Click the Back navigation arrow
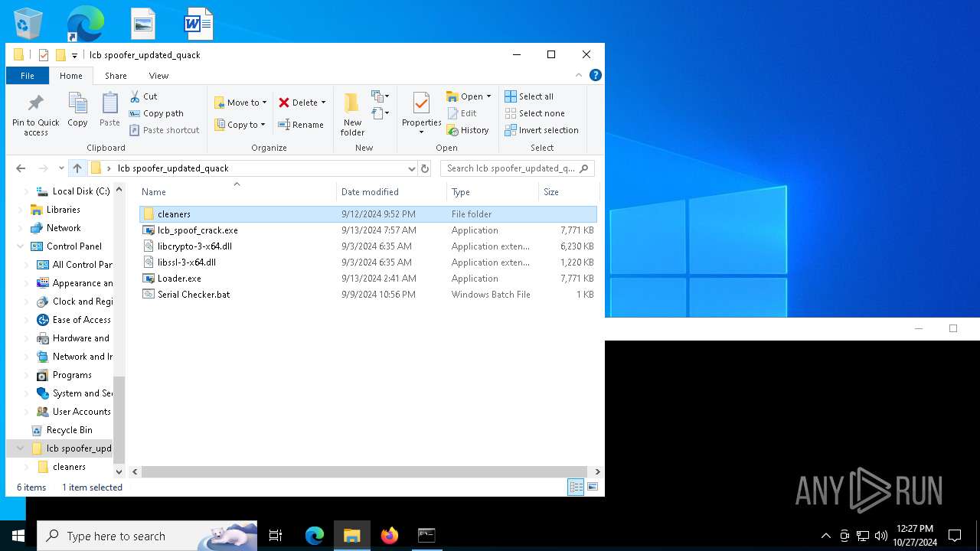Screen dimensions: 980x551 point(21,168)
